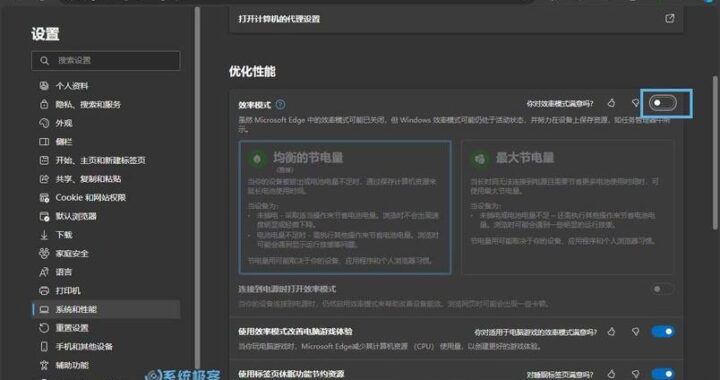This screenshot has width=720, height=380.
Task: Toggle 连接到电源时打开效率模式 switch
Action: pos(663,289)
